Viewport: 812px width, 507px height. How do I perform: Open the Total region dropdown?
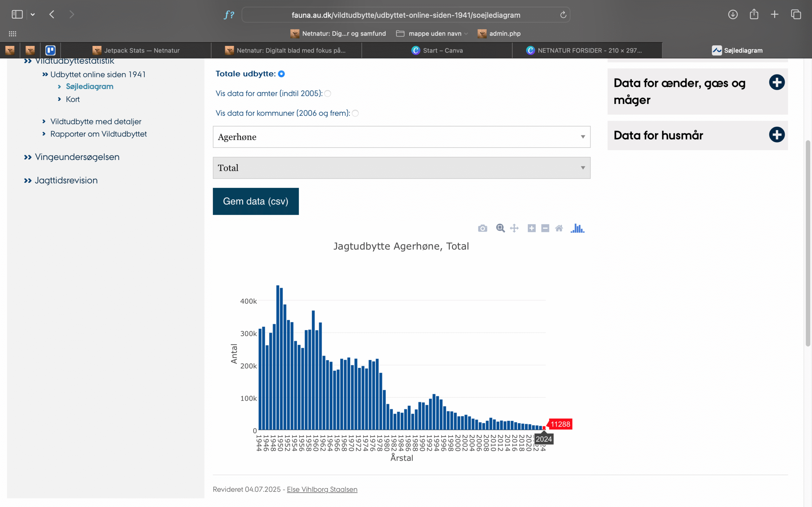(x=401, y=168)
